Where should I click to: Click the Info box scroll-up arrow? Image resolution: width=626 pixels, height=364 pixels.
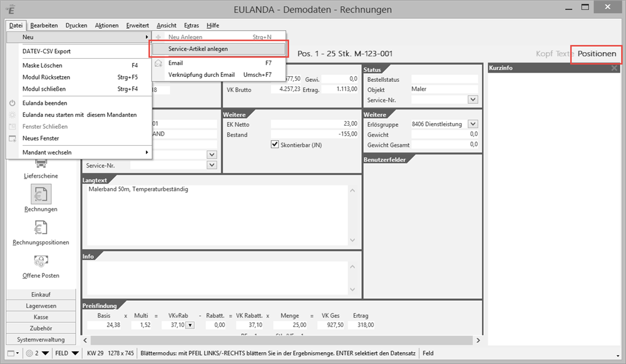352,266
